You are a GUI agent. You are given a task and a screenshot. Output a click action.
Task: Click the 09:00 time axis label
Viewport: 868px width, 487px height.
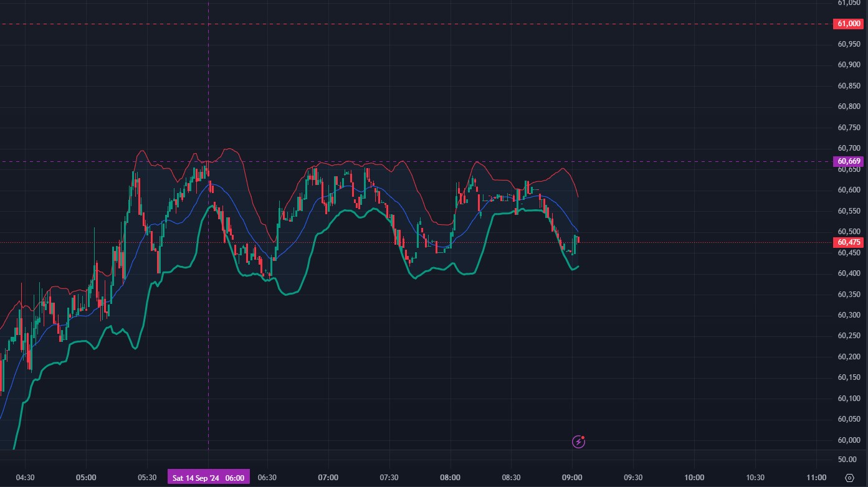coord(572,478)
